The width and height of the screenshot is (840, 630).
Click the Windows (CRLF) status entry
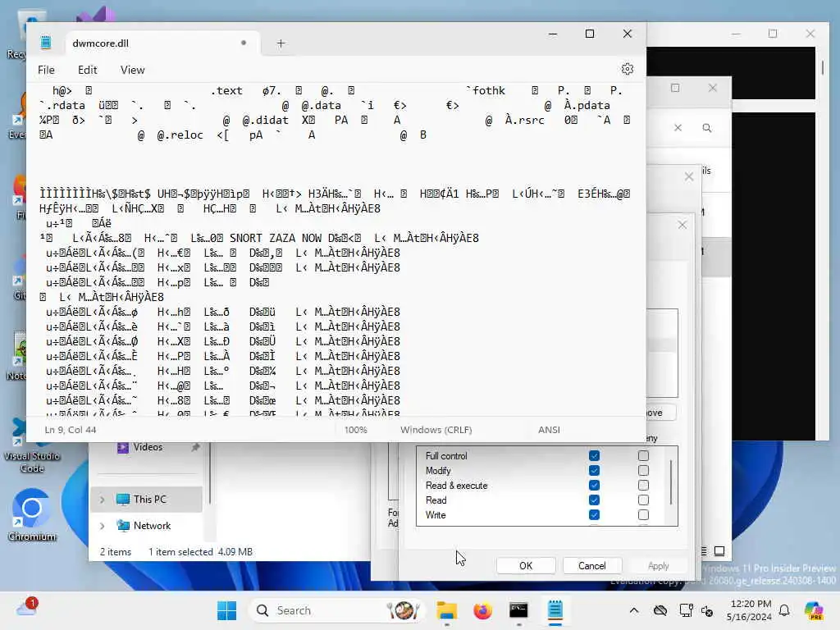[x=436, y=430]
